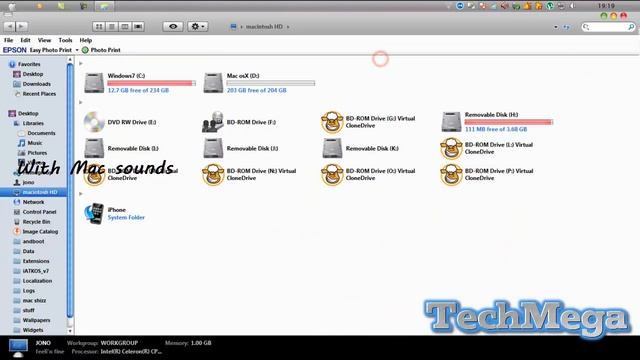Select BD-ROM Drive (G:) Virtual CloneDrive icon

332,122
